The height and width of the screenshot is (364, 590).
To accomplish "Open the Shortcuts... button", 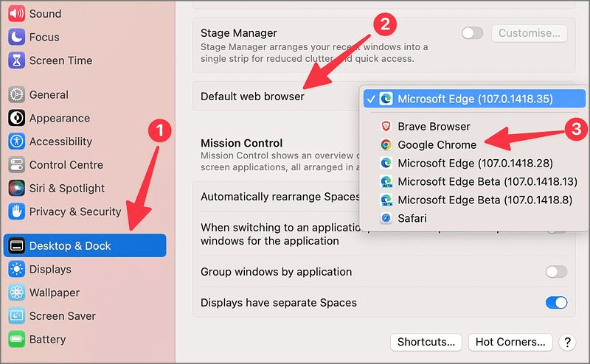I will pyautogui.click(x=426, y=342).
